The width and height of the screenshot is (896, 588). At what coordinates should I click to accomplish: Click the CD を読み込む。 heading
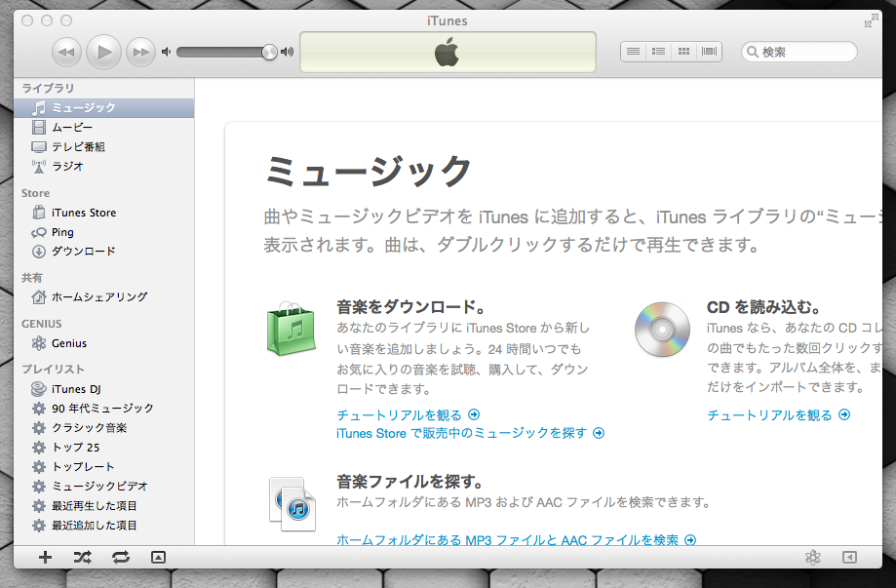coord(763,307)
